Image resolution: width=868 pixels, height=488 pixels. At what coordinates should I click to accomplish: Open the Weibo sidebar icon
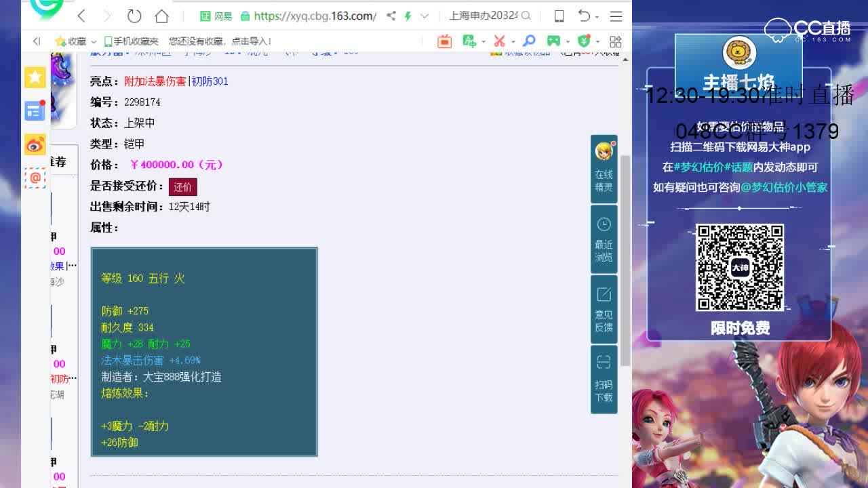point(35,144)
